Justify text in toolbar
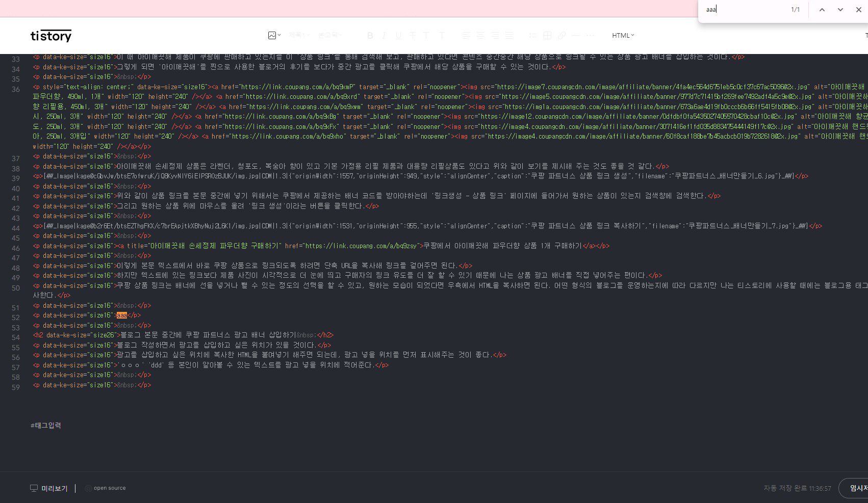 click(509, 35)
